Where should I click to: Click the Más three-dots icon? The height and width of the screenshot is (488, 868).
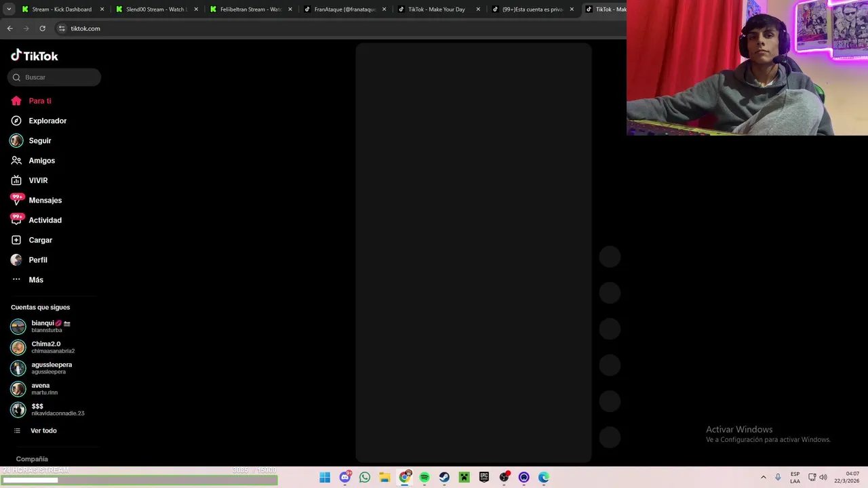(16, 280)
